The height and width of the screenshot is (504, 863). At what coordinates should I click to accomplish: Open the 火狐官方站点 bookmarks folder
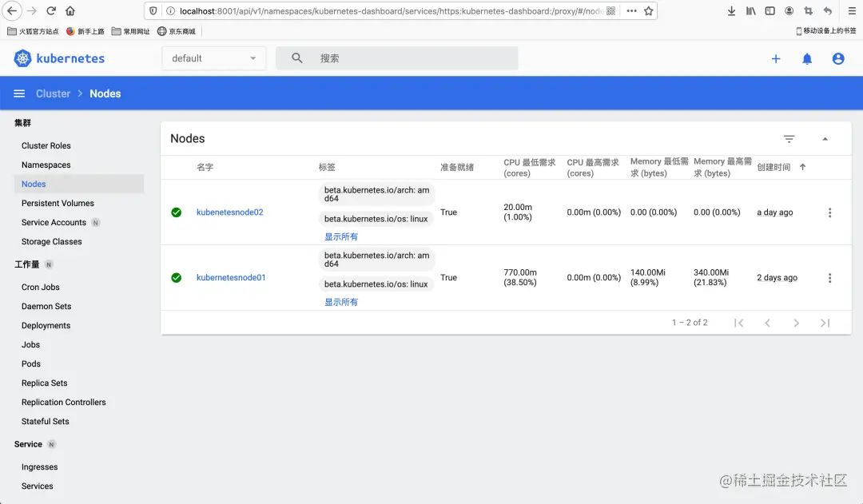coord(33,31)
